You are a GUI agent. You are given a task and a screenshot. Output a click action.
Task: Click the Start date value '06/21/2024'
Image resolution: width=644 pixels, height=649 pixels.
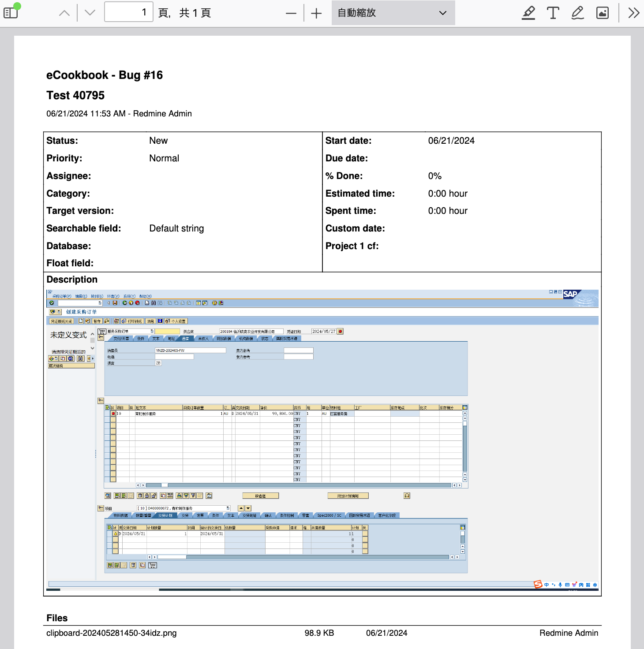(x=451, y=141)
